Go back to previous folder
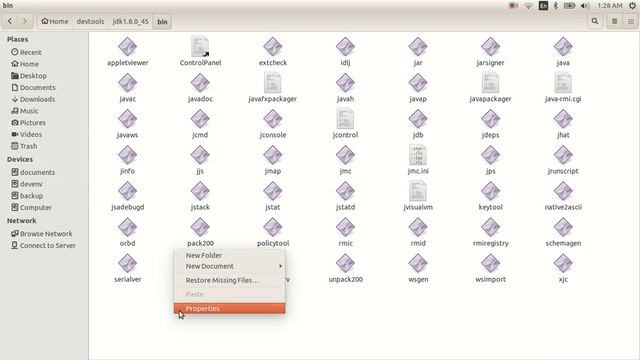This screenshot has height=360, width=640. pos(10,21)
